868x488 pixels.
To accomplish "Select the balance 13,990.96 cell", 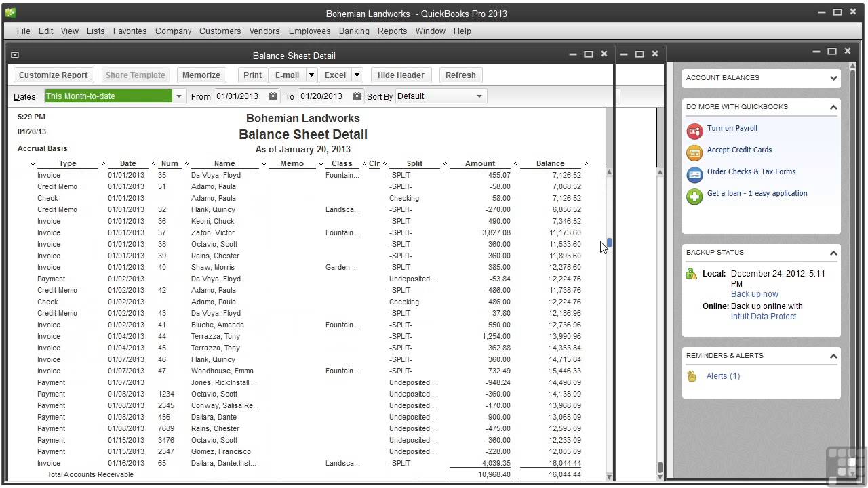I will (x=565, y=336).
